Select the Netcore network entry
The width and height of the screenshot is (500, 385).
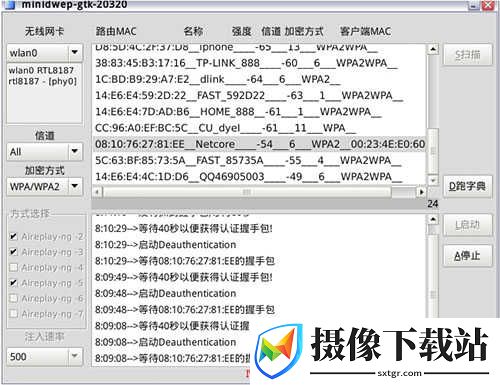259,144
